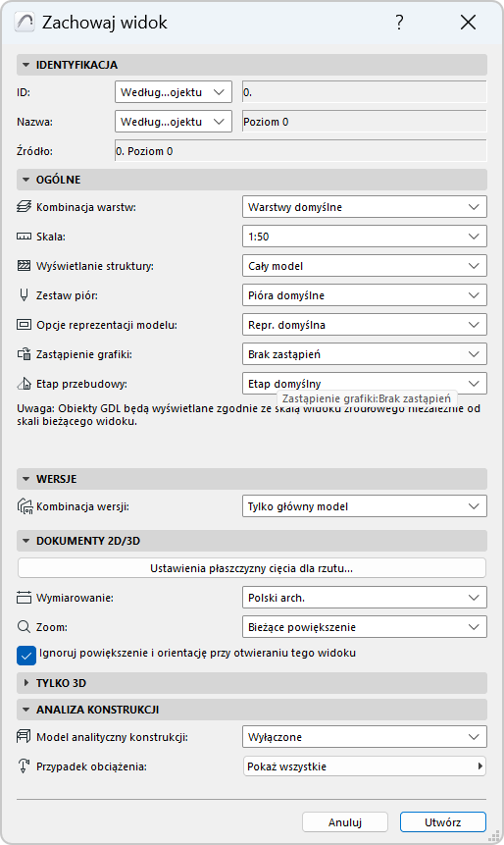Screen dimensions: 504x845
Task: Close the Zachowaj widok dialog
Action: 468,23
